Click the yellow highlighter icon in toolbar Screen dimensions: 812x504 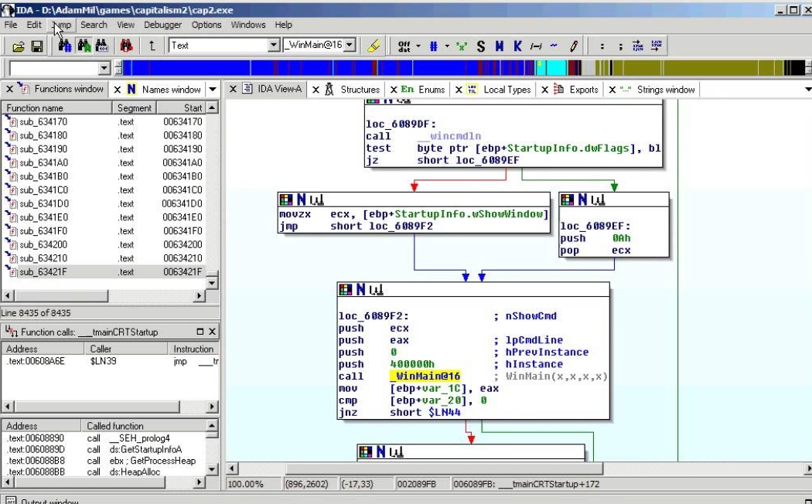click(x=374, y=46)
